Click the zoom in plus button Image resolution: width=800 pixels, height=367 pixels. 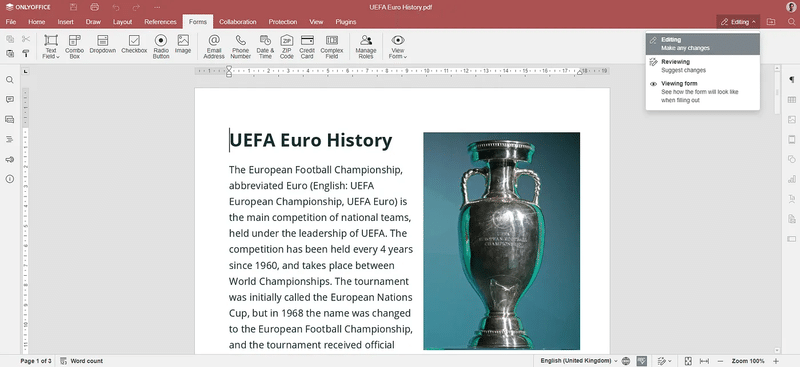776,361
